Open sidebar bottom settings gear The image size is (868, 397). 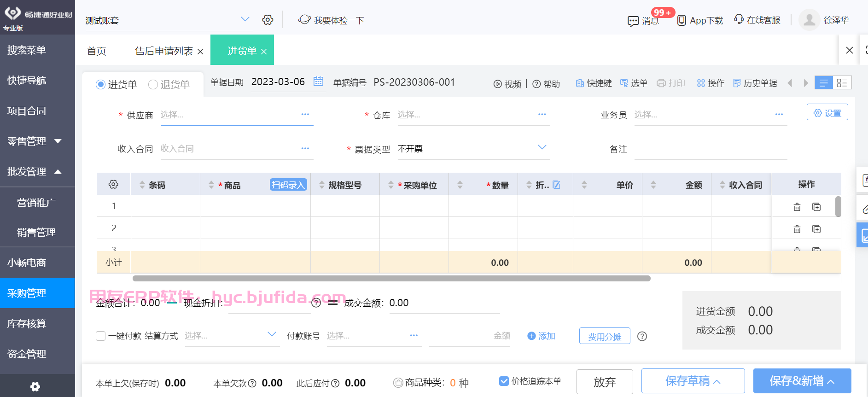(x=35, y=386)
